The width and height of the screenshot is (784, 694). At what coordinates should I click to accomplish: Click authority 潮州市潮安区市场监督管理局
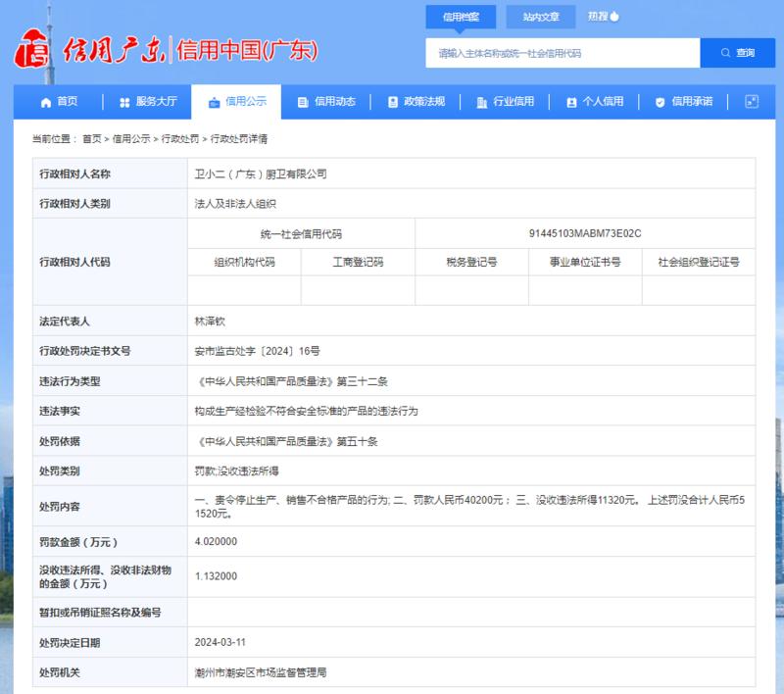(261, 672)
